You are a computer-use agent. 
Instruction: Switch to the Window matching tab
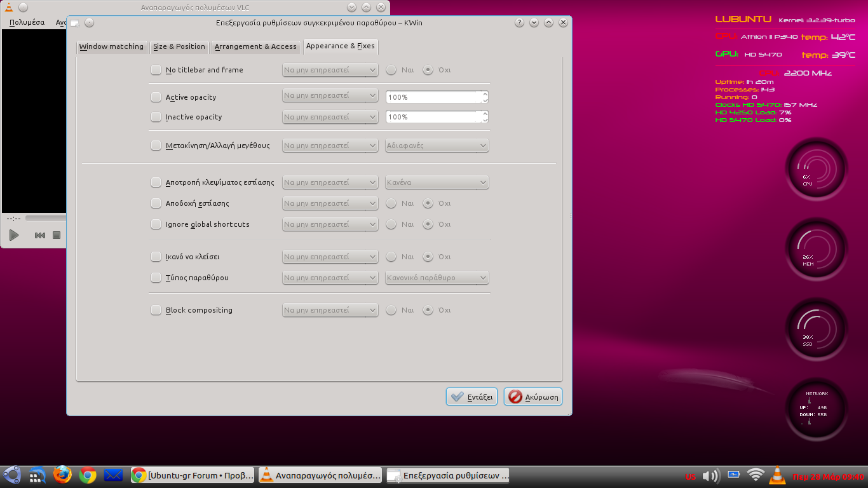pyautogui.click(x=111, y=46)
